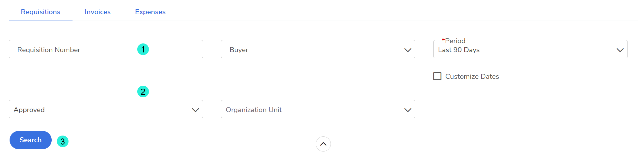This screenshot has height=157, width=644.
Task: Click the Organization Unit down arrow
Action: pos(407,110)
